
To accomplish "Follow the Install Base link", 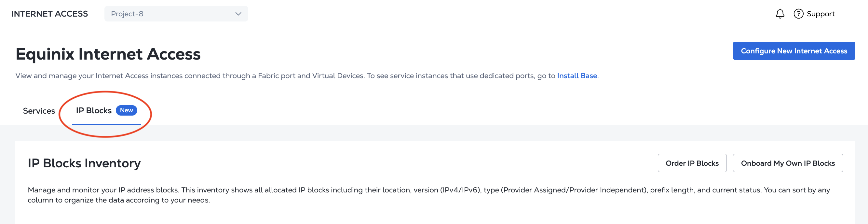I will [x=576, y=76].
